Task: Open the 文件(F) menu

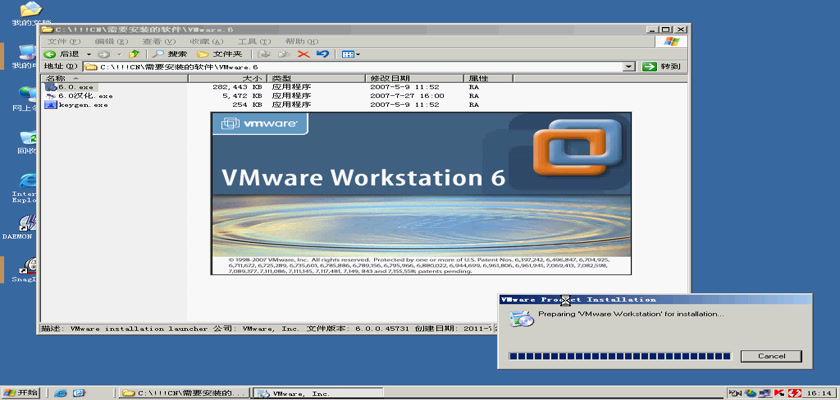Action: coord(64,41)
